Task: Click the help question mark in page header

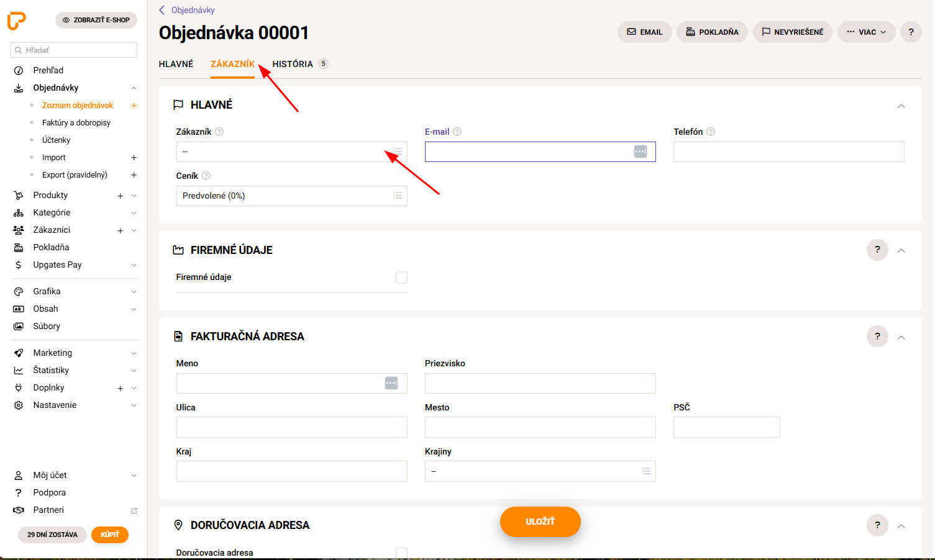Action: (911, 32)
